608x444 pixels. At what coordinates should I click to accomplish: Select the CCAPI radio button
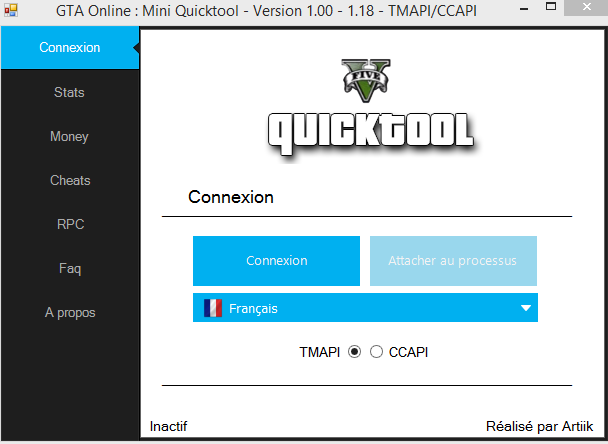376,352
